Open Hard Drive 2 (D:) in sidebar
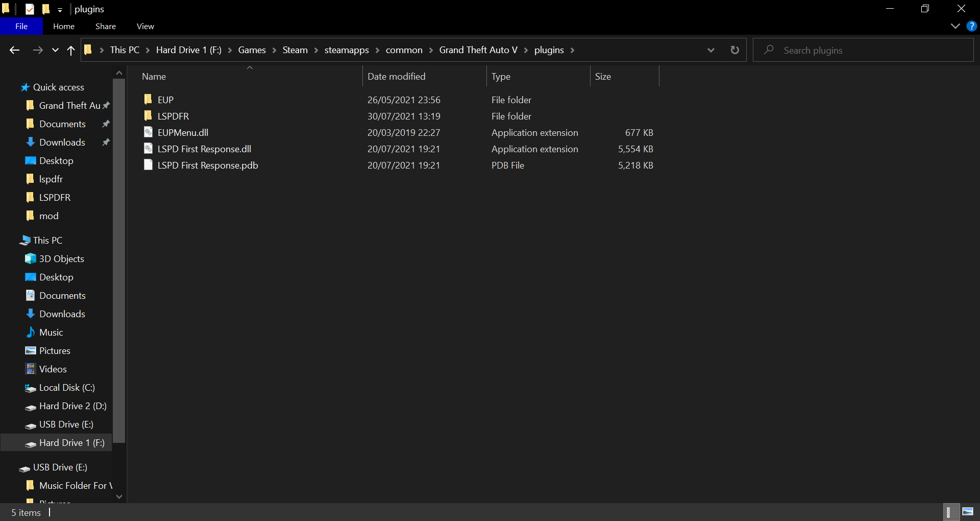This screenshot has height=521, width=980. 73,406
